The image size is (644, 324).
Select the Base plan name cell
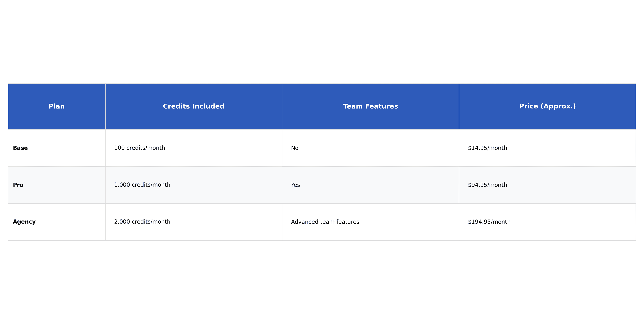[20, 148]
